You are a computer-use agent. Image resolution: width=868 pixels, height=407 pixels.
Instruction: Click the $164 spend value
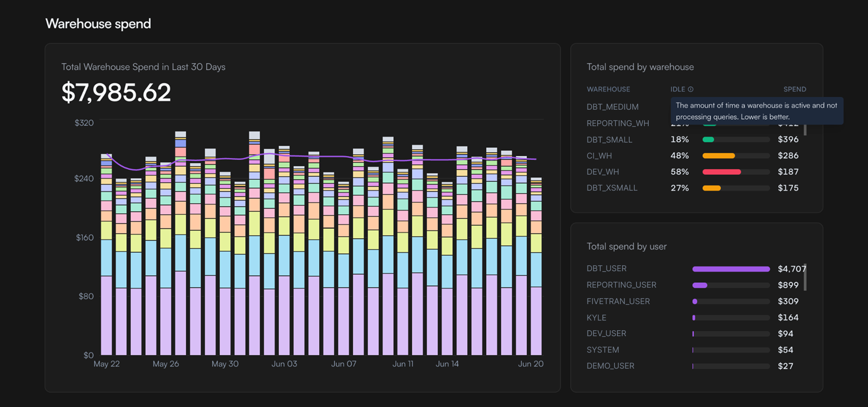788,318
